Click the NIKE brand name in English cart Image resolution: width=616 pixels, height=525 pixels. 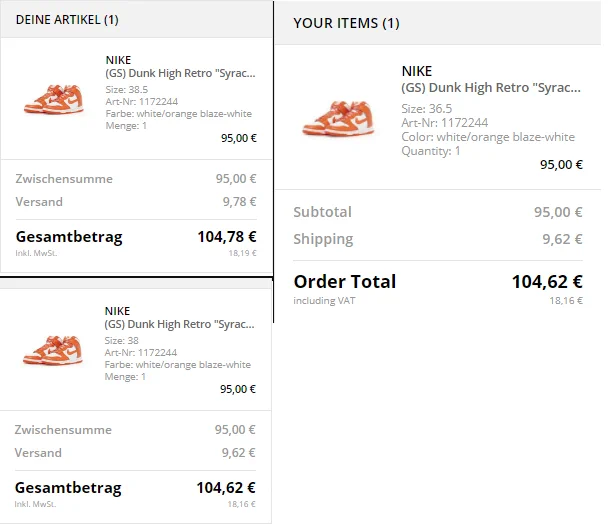417,71
